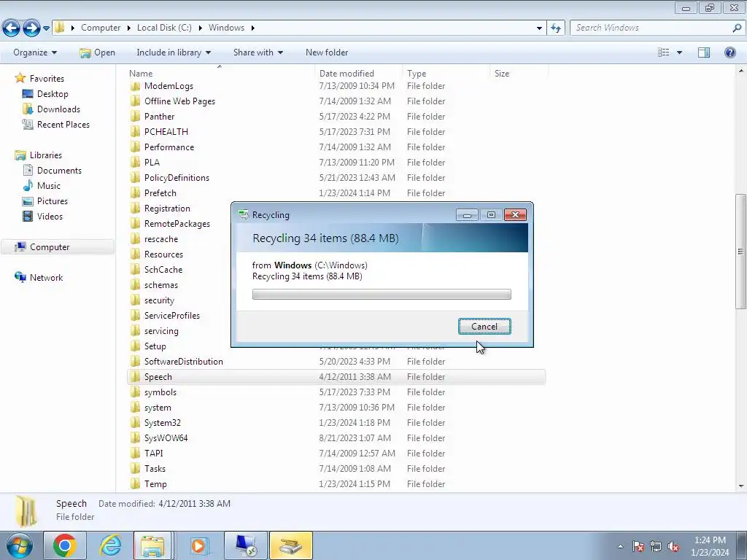Click the scroll down arrow of file list
Viewport: 747px width, 560px height.
pyautogui.click(x=741, y=486)
